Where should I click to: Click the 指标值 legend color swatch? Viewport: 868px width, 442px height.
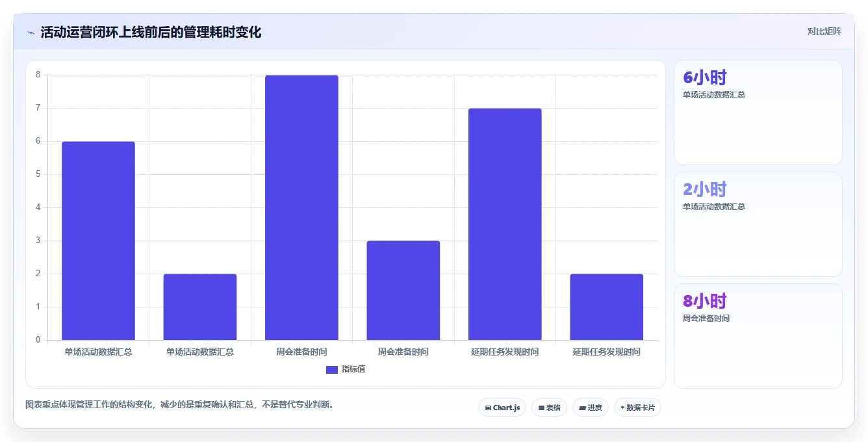331,370
